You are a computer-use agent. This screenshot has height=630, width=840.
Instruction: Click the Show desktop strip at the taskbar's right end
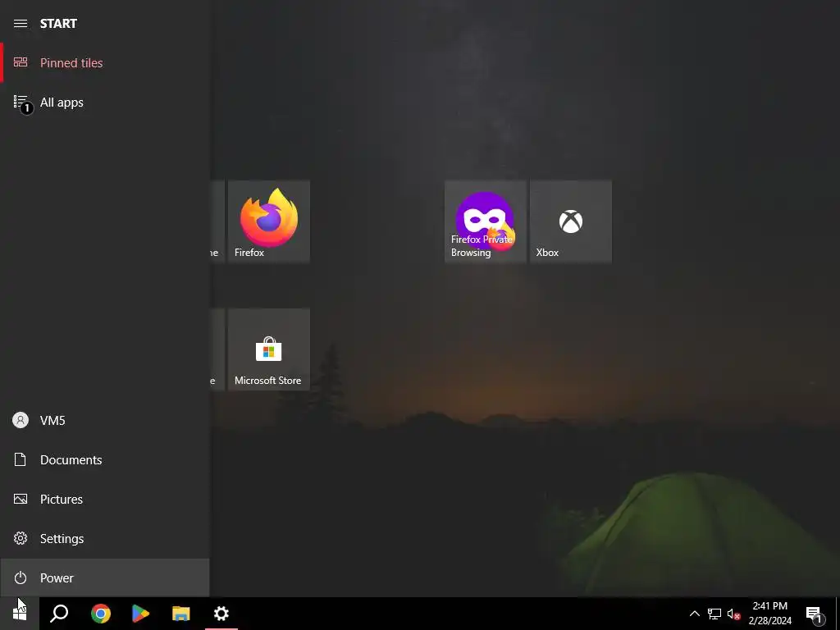tap(838, 614)
